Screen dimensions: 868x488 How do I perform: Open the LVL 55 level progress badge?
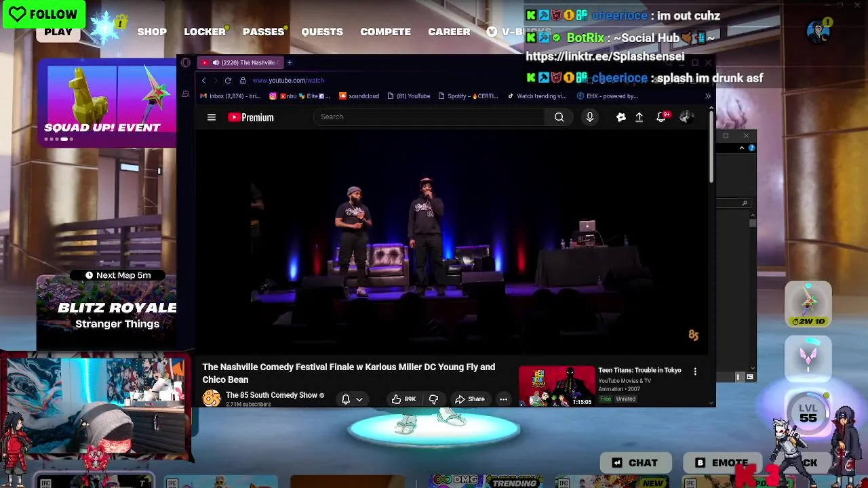tap(808, 413)
